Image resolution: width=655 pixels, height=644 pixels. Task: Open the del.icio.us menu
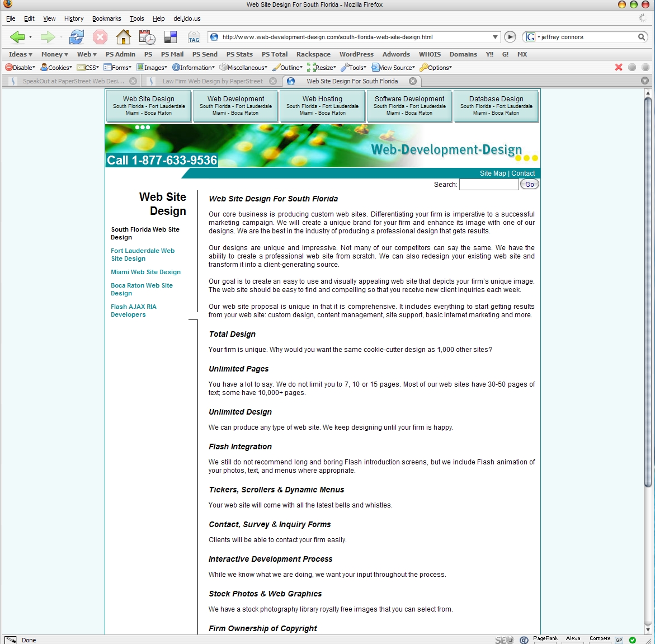[x=187, y=18]
